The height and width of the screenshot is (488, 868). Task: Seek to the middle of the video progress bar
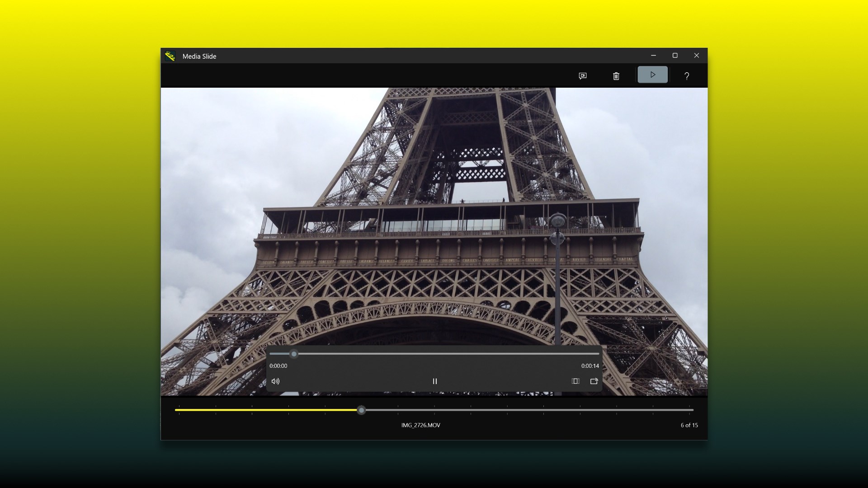click(434, 354)
